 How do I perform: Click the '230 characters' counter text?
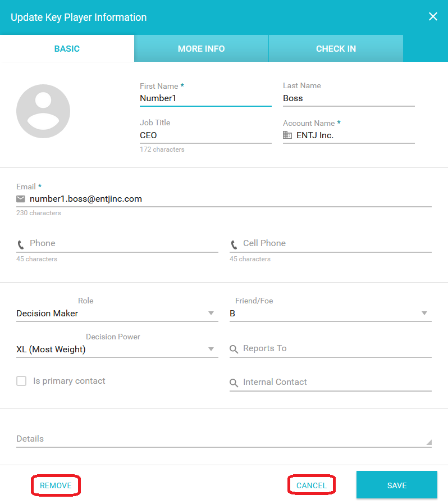click(39, 213)
